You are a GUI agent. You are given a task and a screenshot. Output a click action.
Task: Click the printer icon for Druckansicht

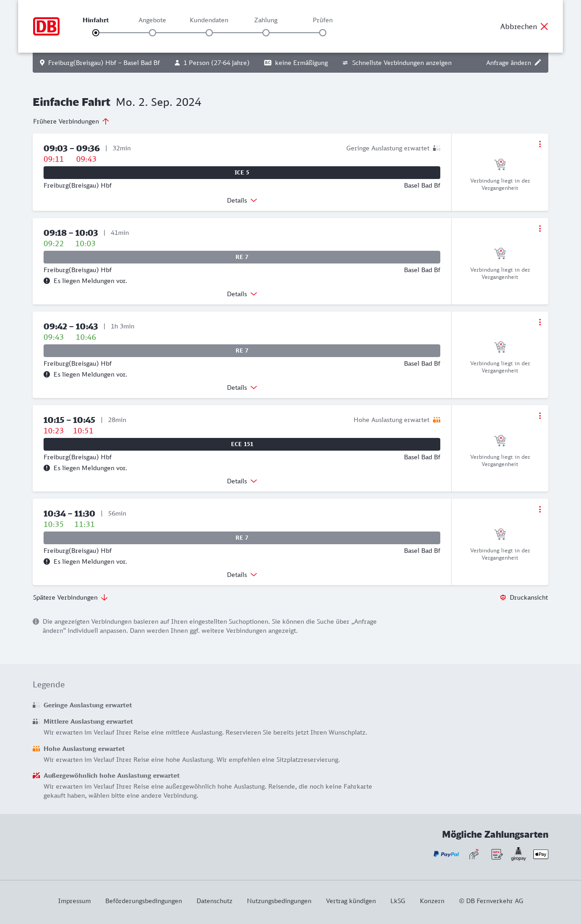click(503, 597)
